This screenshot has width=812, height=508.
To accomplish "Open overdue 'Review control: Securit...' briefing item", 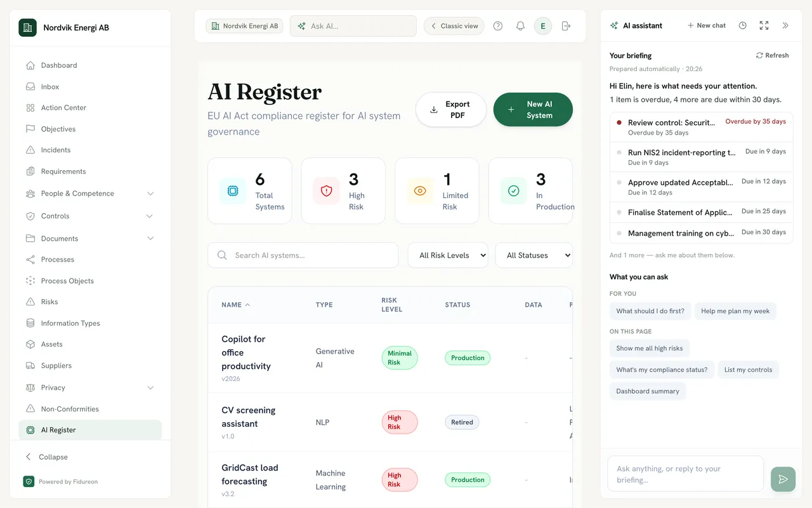I will 702,127.
